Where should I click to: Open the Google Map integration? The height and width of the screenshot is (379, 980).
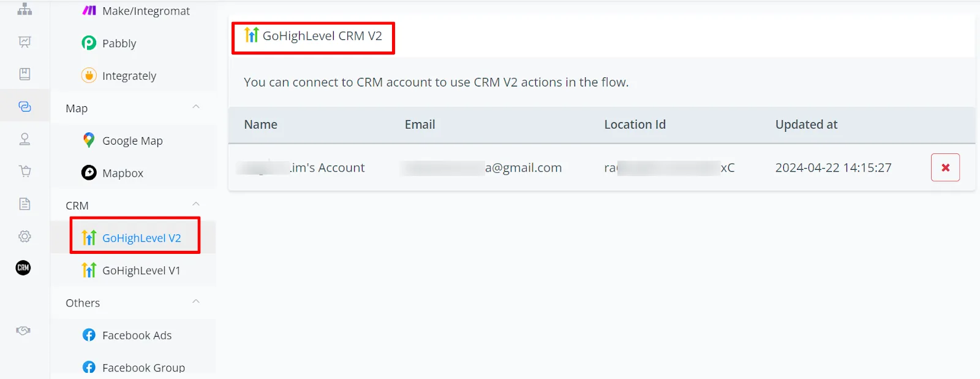click(133, 140)
